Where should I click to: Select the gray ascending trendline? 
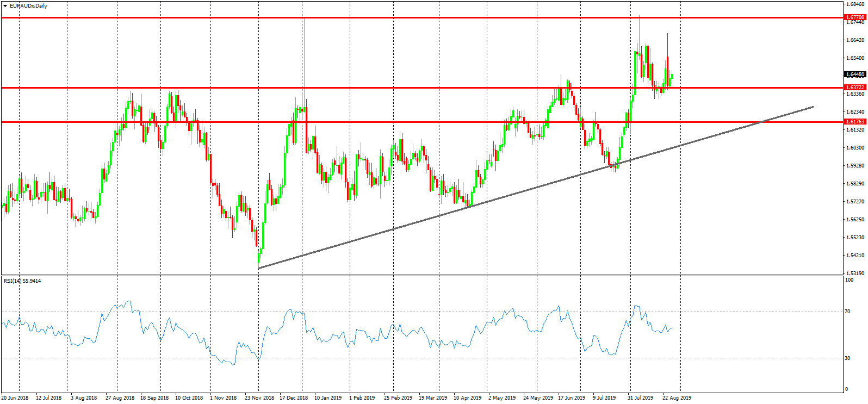[x=536, y=188]
